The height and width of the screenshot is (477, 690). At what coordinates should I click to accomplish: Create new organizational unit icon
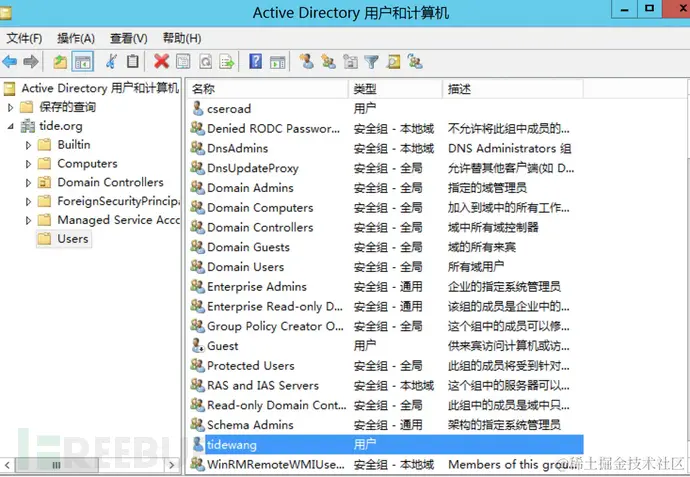[x=350, y=62]
